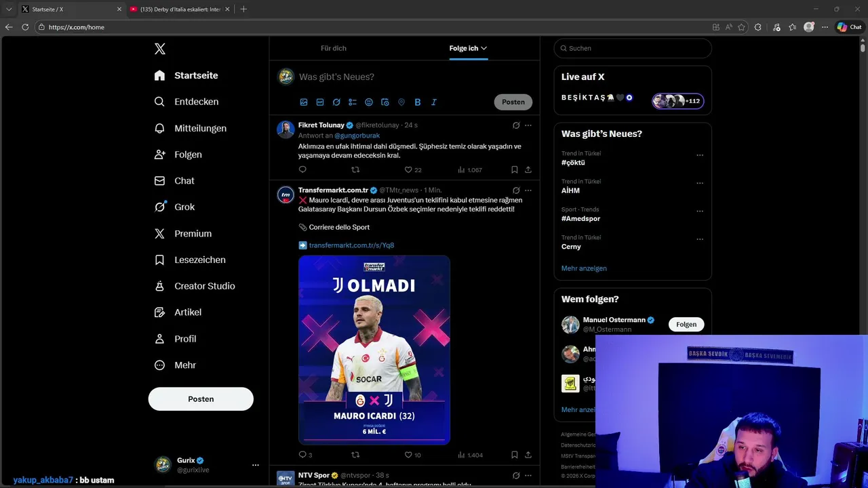868x488 pixels.
Task: Add image to new post
Action: pos(304,102)
